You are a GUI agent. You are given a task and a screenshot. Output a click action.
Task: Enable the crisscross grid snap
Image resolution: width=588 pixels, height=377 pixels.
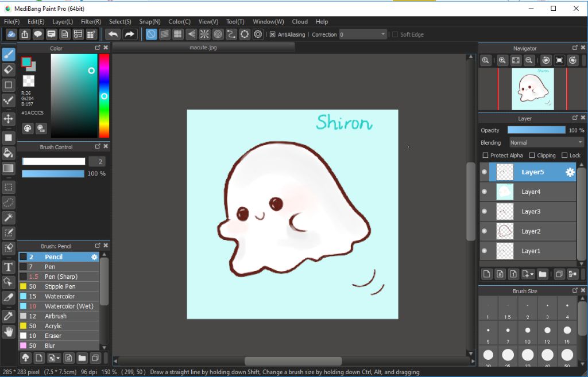pyautogui.click(x=178, y=34)
